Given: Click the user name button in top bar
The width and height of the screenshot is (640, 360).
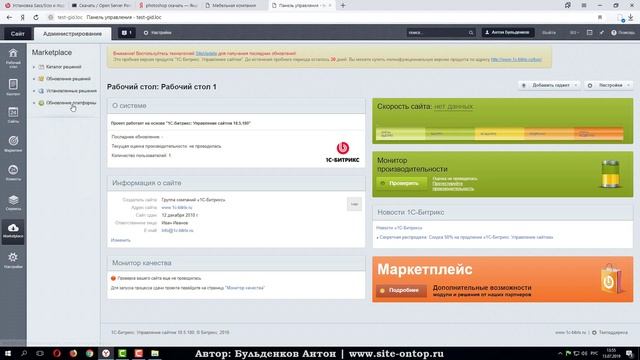Looking at the screenshot, I should (508, 33).
